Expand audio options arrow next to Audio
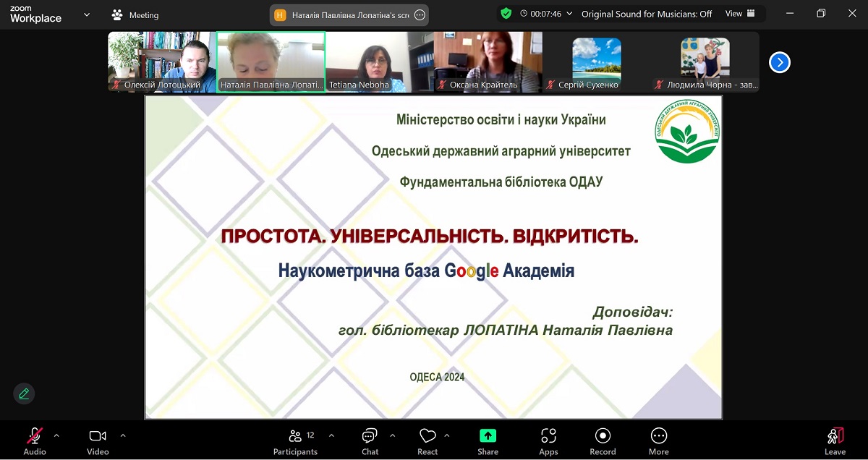Viewport: 868px width, 460px height. pos(56,435)
